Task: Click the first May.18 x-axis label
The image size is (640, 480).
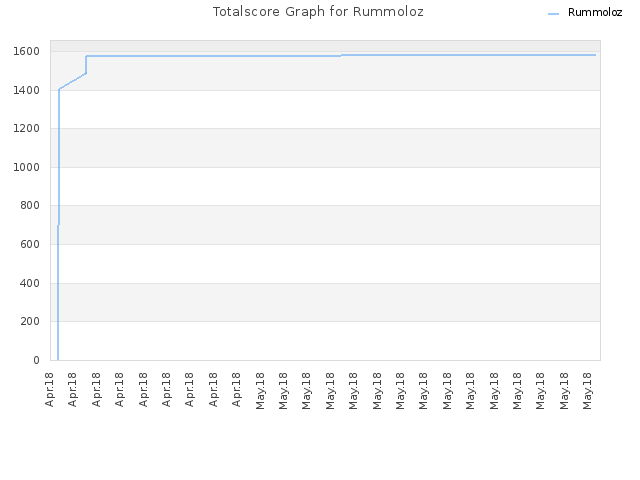Action: pos(260,391)
